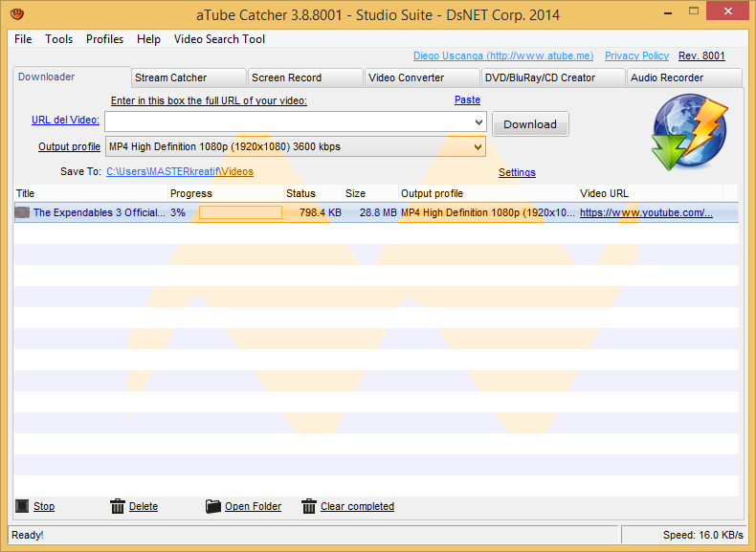Click the globe with lightning bolt logo

690,132
